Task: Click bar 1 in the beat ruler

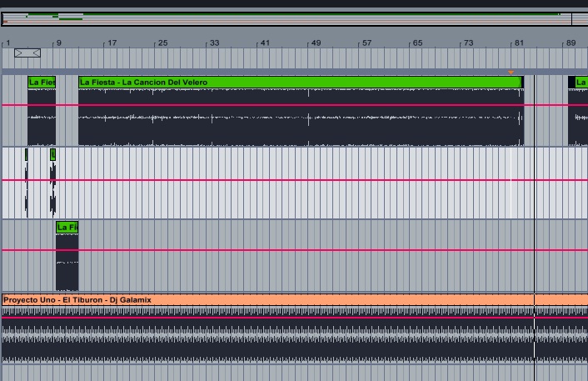Action: (7, 43)
